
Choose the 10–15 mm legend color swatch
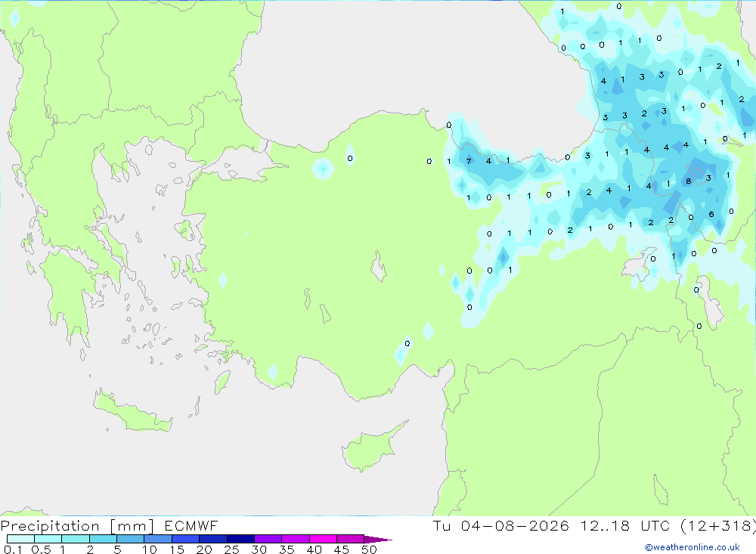tap(158, 539)
